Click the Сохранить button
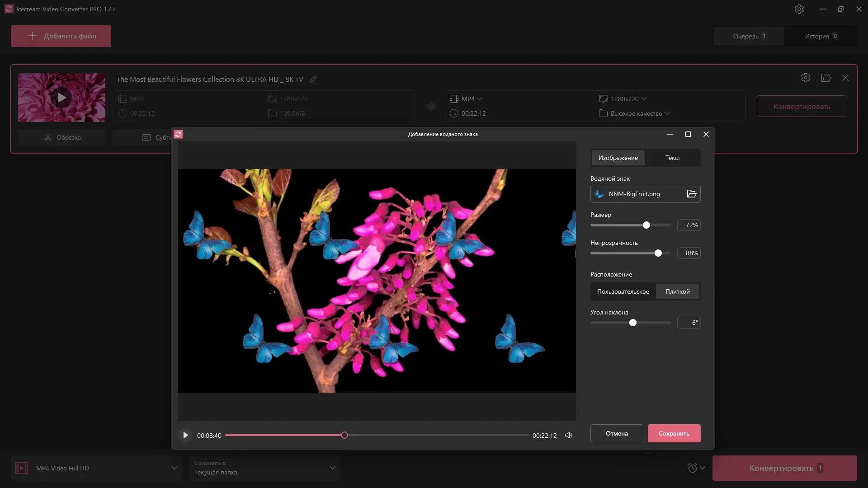The width and height of the screenshot is (868, 488). point(674,433)
